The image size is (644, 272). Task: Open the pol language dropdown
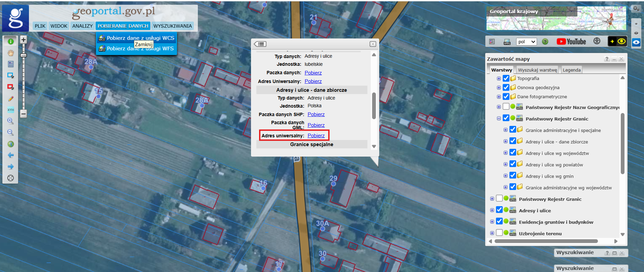point(526,42)
